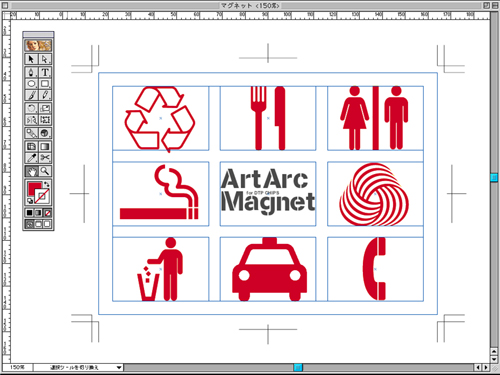
Task: Select the Eyedropper tool
Action: 31,158
